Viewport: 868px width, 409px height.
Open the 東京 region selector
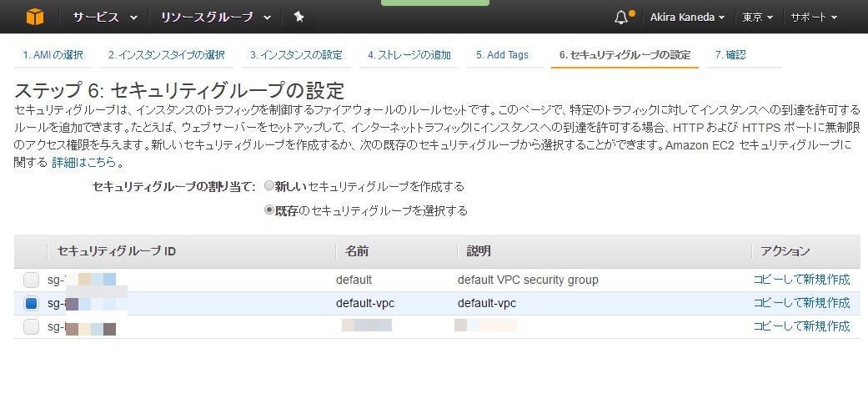click(x=758, y=17)
